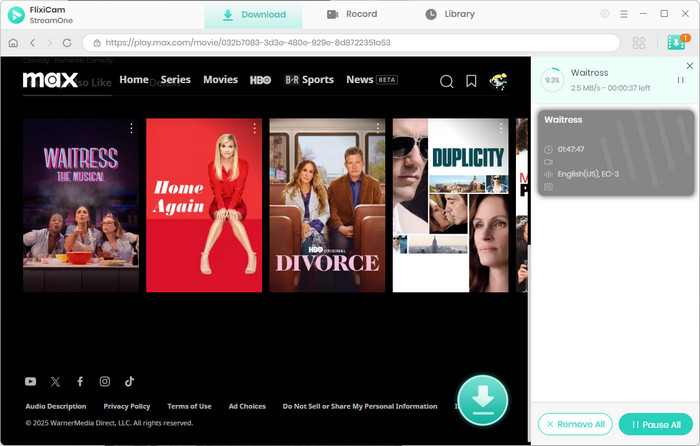Screen dimensions: 700x446
Task: Click the Max logo
Action: [x=50, y=80]
